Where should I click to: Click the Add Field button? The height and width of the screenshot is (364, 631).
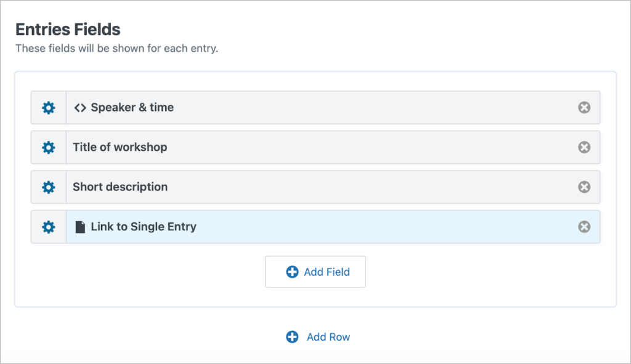(x=315, y=272)
